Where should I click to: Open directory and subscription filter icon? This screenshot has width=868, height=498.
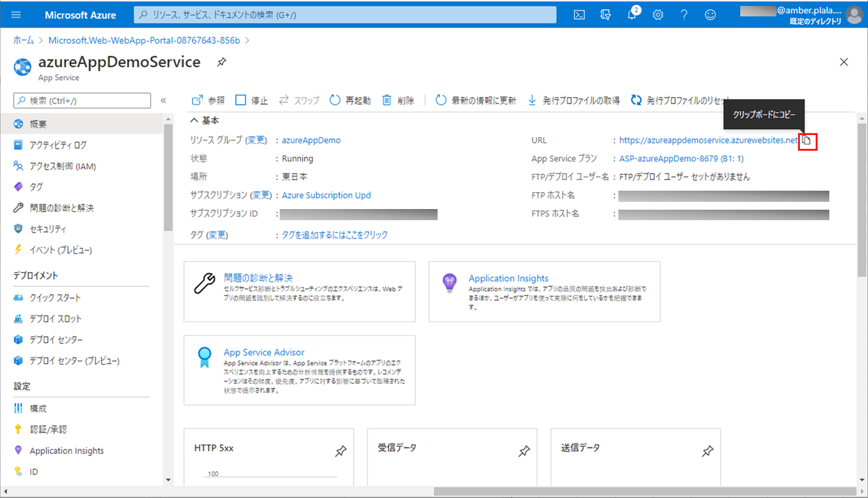point(605,15)
